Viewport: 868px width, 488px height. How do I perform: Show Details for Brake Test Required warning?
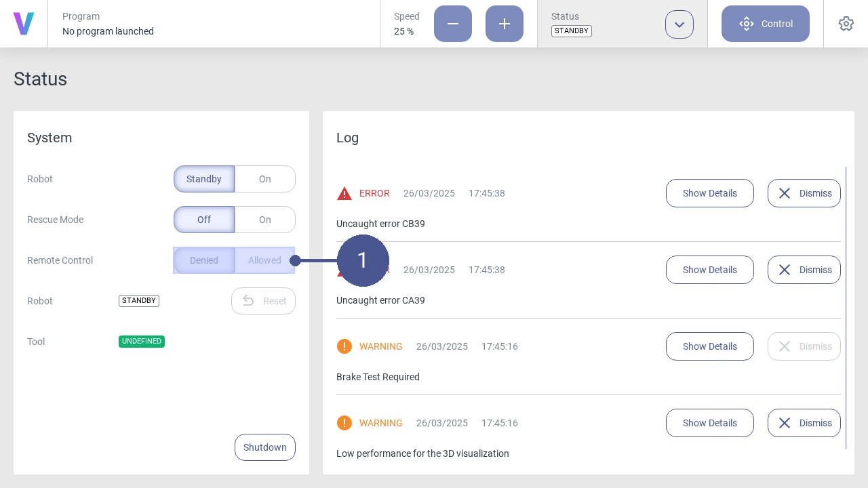coord(709,346)
